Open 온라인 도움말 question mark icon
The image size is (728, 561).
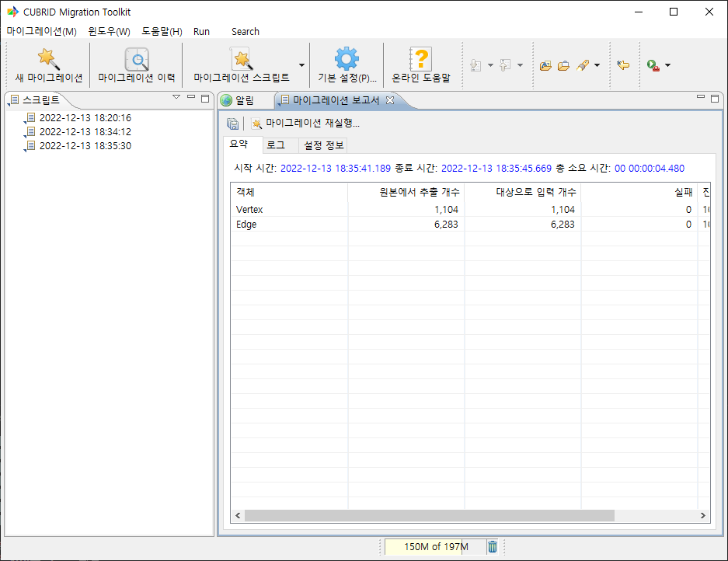[x=420, y=59]
